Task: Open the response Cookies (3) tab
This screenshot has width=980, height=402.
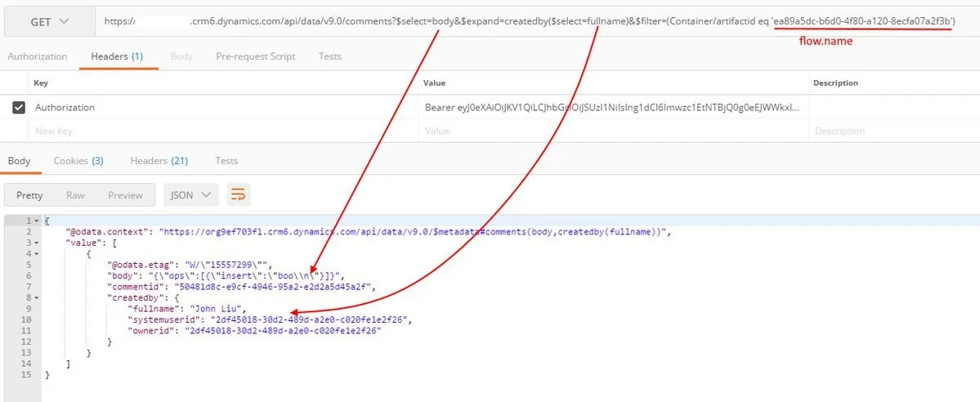Action: pos(78,161)
